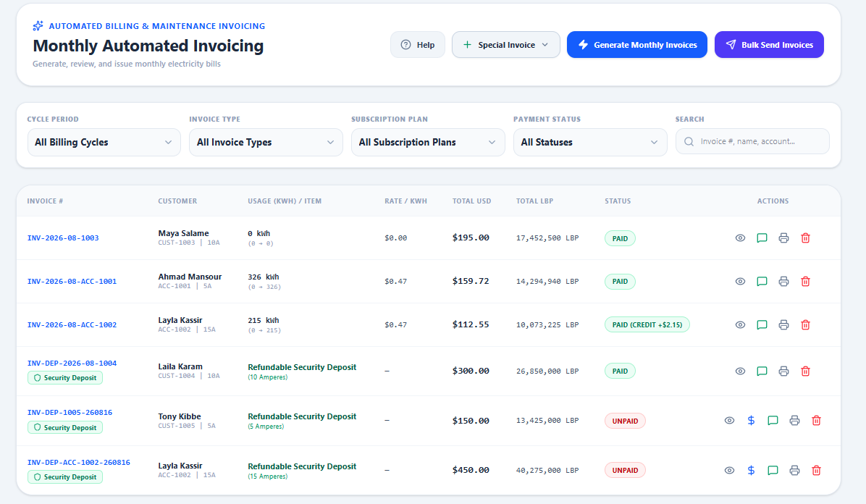Click the Total USD column header

471,201
